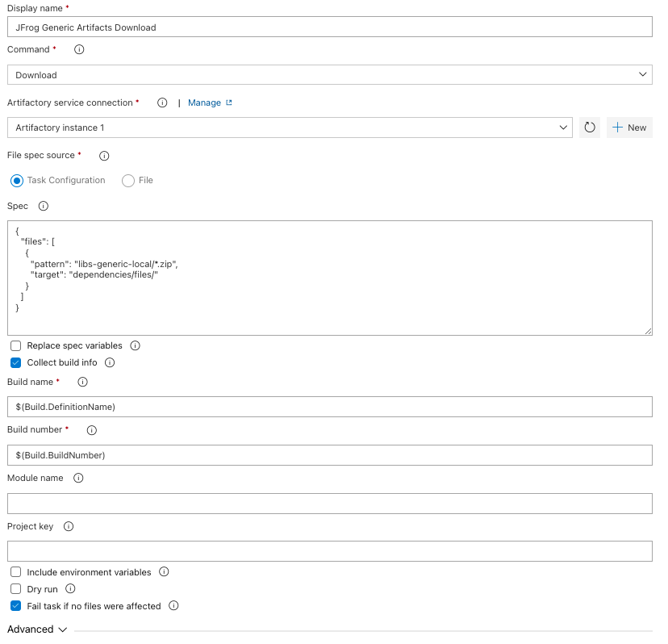Show info about Module name
The image size is (668, 644).
coord(77,478)
